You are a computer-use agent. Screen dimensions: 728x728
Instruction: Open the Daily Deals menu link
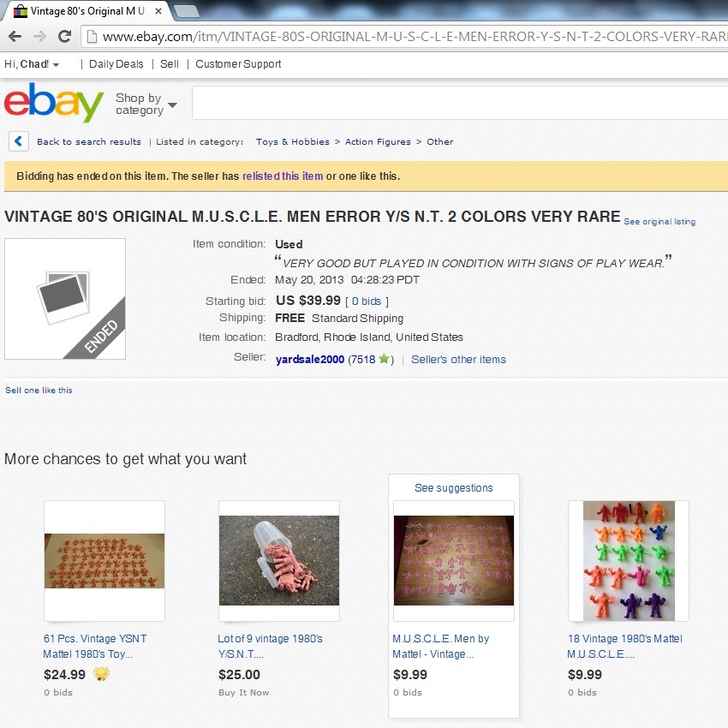[x=116, y=64]
